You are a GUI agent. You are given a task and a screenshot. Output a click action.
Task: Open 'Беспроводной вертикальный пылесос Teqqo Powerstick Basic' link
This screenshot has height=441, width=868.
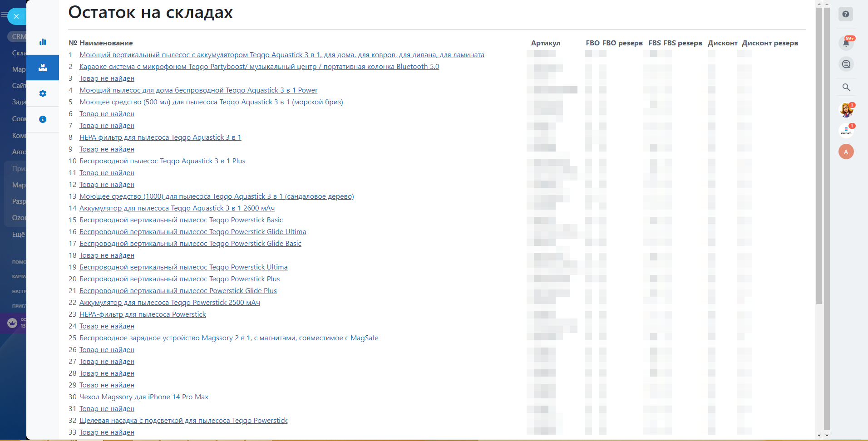(x=181, y=220)
